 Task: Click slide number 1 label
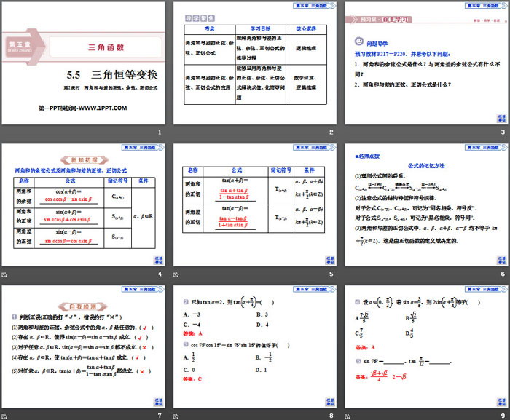tap(160, 132)
